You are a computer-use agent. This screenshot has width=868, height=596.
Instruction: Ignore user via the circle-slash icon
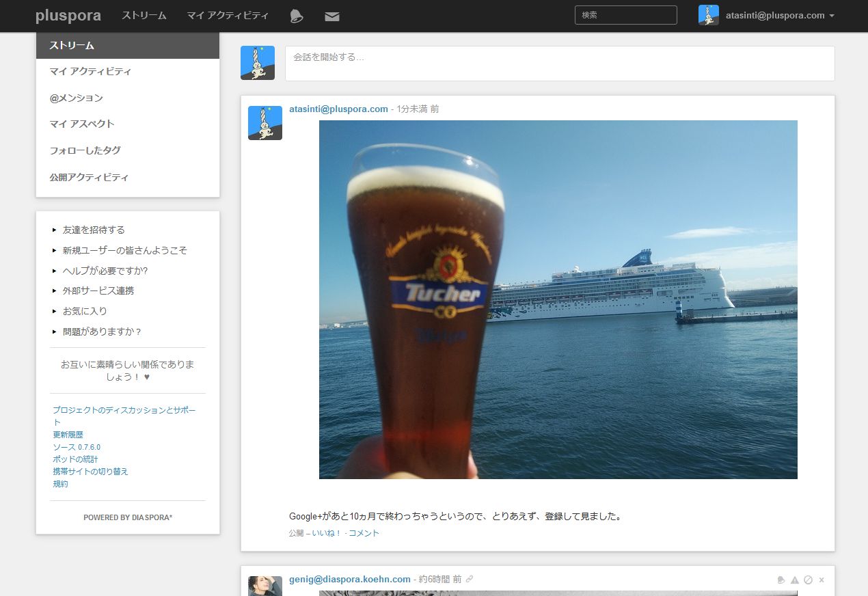808,580
